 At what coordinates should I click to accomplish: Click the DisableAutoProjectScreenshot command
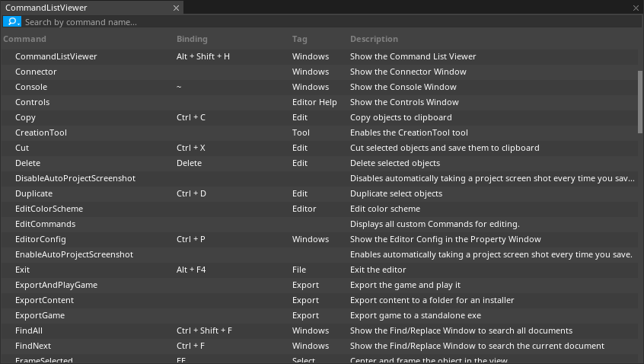click(75, 178)
